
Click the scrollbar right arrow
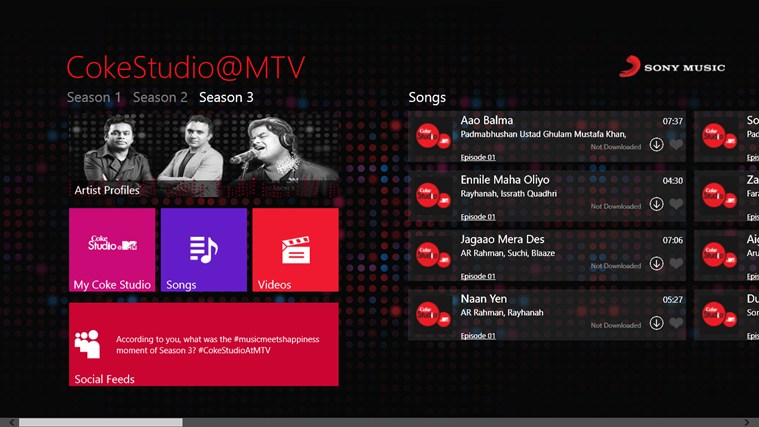[x=747, y=423]
